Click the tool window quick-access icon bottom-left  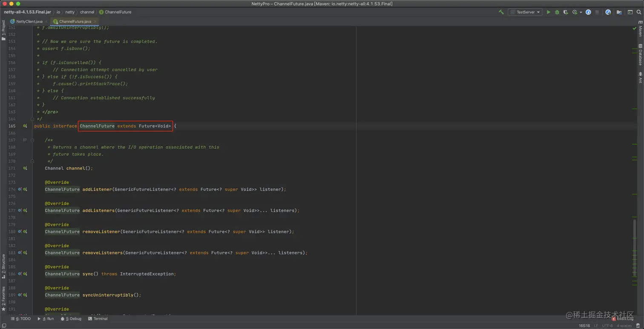pos(4,326)
